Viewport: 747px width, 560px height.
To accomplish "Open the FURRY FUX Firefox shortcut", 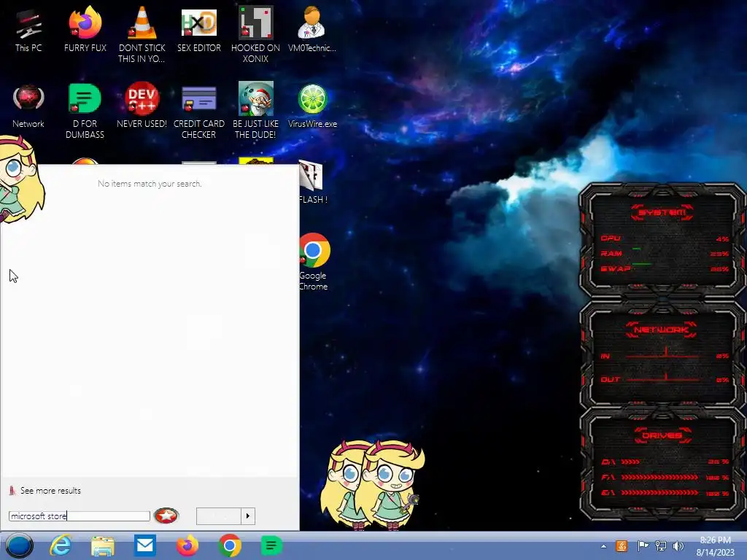I will (85, 30).
